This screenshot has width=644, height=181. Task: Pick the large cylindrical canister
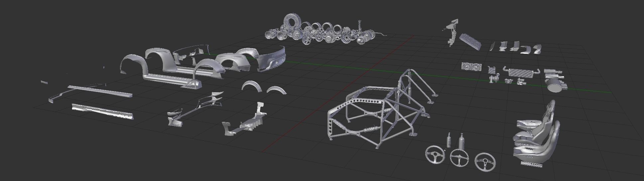pos(555,85)
